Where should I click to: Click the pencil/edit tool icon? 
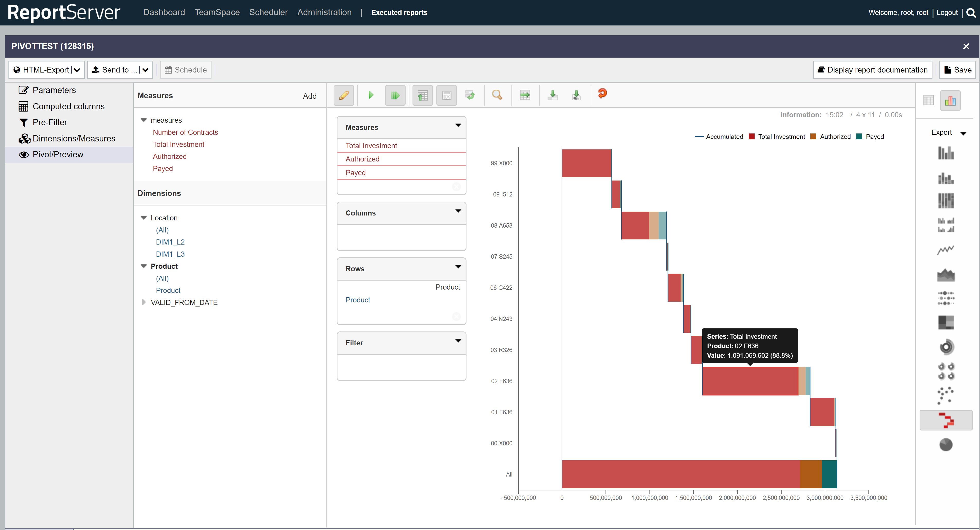[x=344, y=94]
